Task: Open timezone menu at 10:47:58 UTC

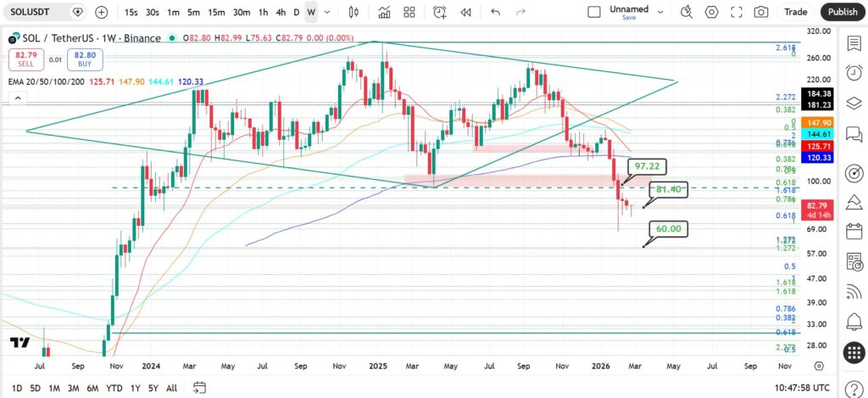Action: pyautogui.click(x=802, y=388)
